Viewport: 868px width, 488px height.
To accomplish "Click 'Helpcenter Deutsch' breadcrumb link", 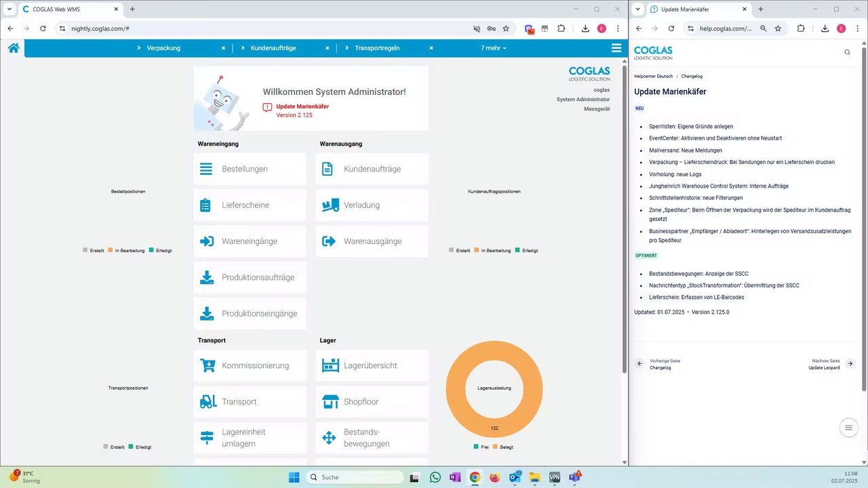I will click(654, 77).
